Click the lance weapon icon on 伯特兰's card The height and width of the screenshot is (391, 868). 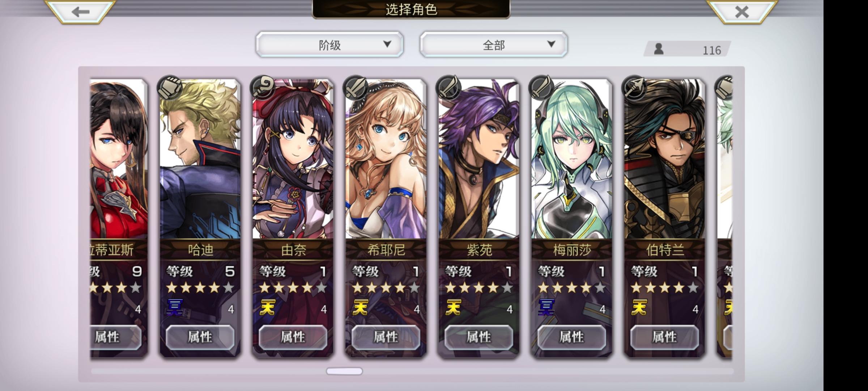click(x=634, y=88)
